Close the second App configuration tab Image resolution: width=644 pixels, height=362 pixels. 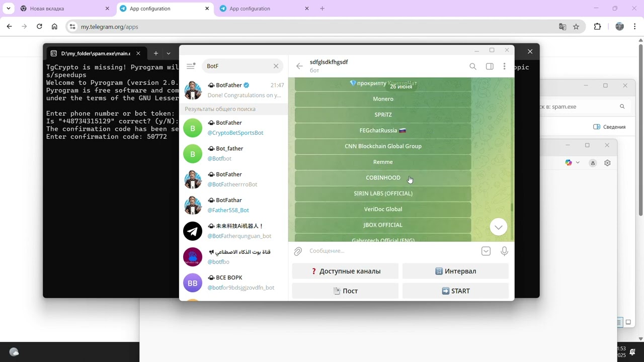(x=307, y=9)
